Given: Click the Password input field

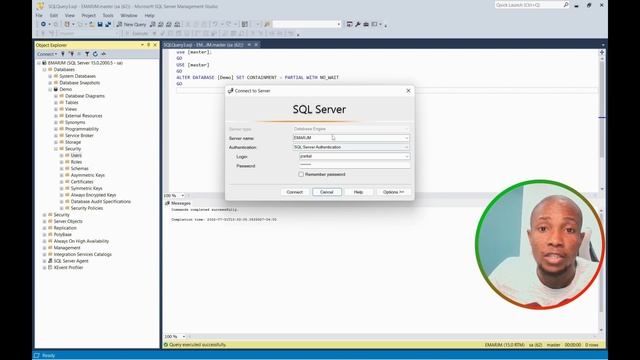Looking at the screenshot, I should pos(354,165).
